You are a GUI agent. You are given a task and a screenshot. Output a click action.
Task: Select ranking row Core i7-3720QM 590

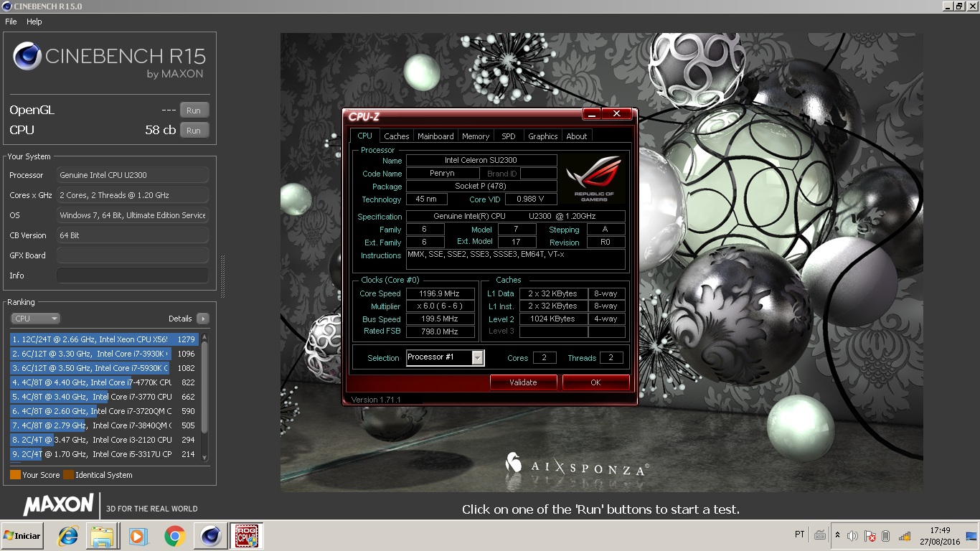(x=104, y=411)
